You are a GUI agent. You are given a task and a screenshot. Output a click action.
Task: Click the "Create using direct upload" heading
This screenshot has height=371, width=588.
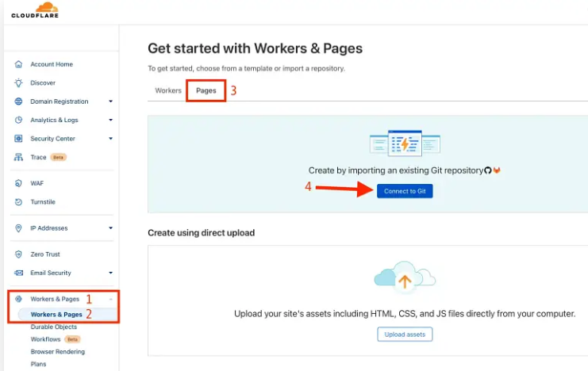click(x=201, y=233)
